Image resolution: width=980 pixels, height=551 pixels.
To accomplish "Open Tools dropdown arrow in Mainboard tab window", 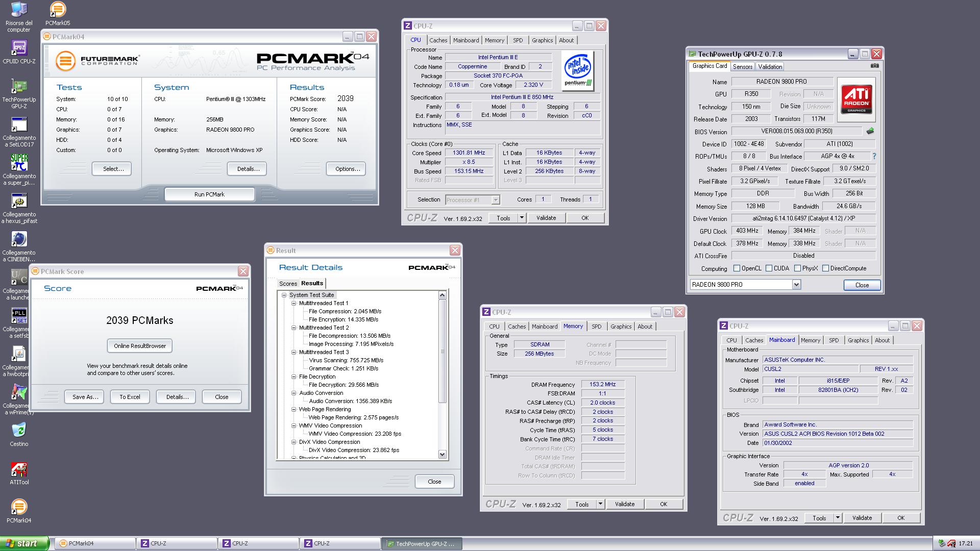I will (x=838, y=518).
